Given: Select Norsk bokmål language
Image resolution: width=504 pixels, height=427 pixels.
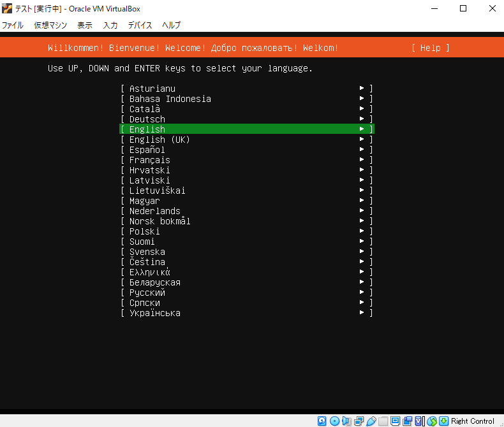Looking at the screenshot, I should pos(246,221).
